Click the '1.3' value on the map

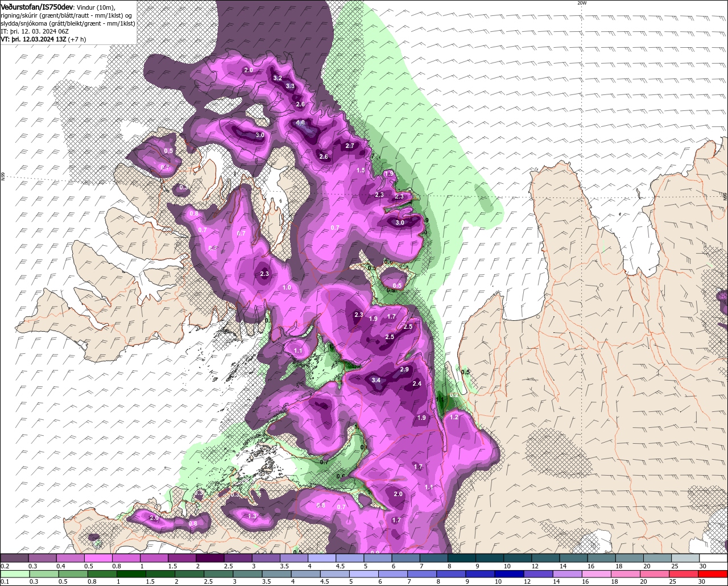tap(253, 516)
